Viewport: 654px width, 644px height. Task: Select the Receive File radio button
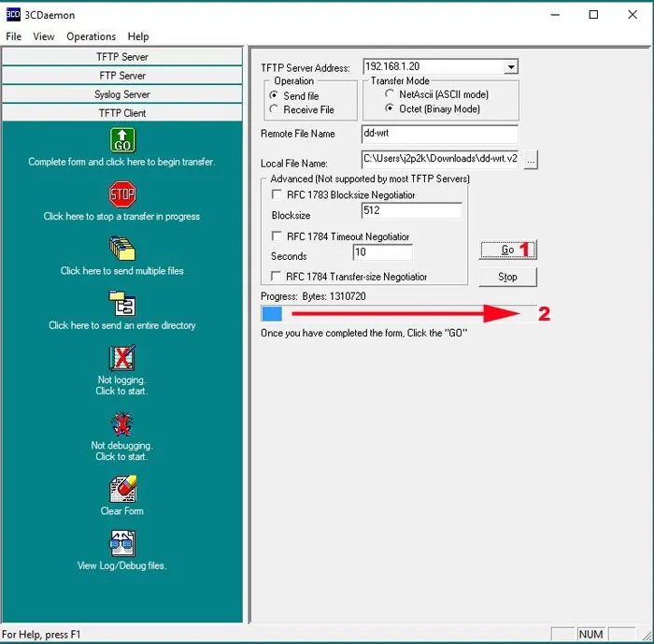point(274,109)
